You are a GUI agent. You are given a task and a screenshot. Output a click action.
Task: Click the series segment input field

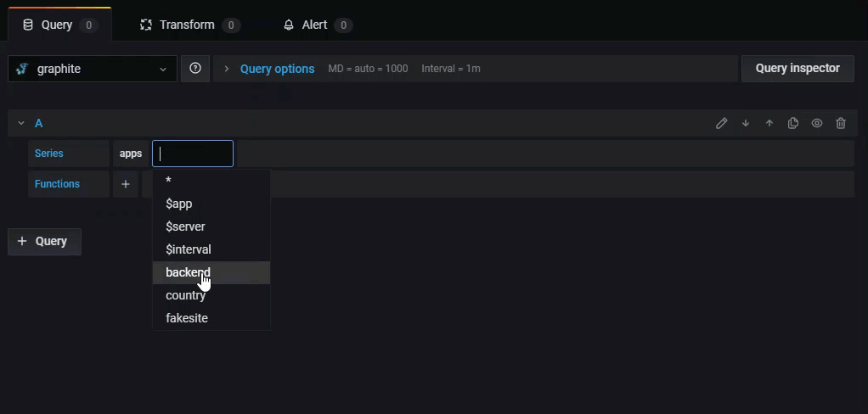pos(193,154)
